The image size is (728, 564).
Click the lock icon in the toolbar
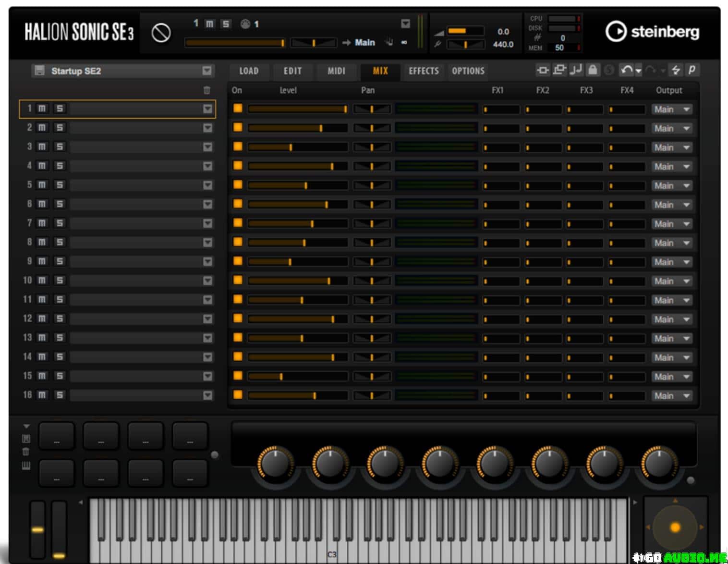click(593, 70)
